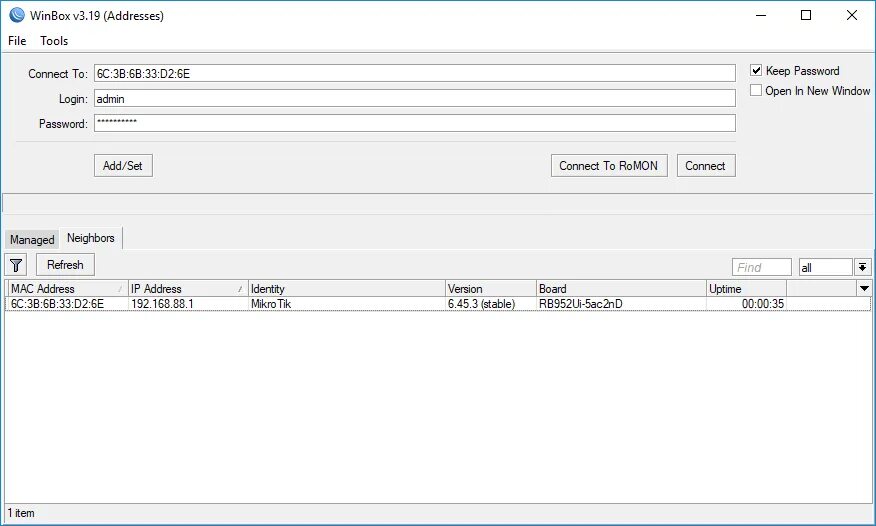Screen dimensions: 876x526
Task: Click the Find search box
Action: pyautogui.click(x=762, y=267)
